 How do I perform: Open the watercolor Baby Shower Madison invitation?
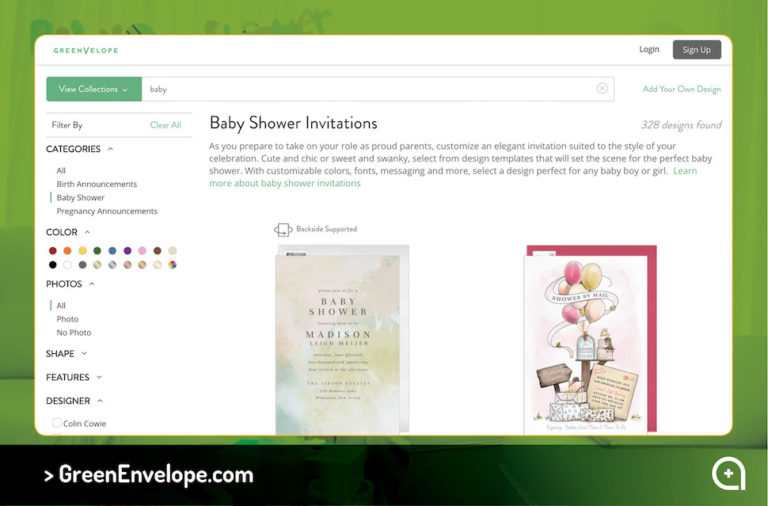[342, 339]
